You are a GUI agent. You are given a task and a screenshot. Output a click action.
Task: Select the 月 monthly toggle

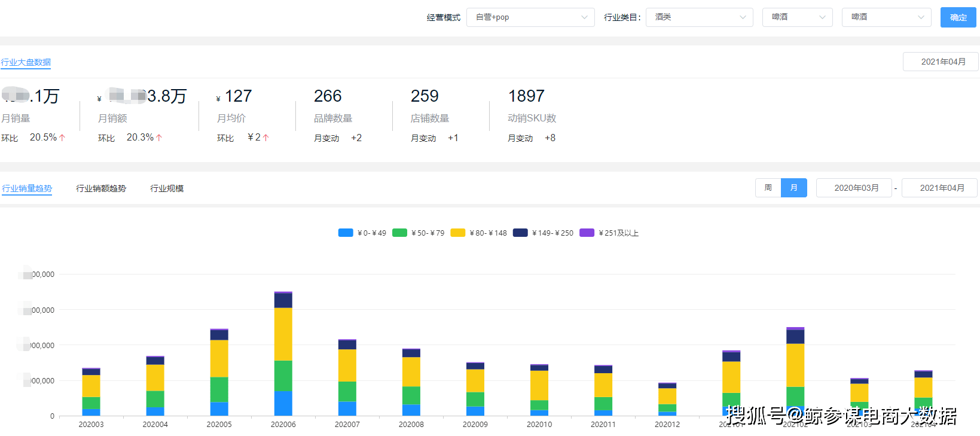pyautogui.click(x=794, y=188)
